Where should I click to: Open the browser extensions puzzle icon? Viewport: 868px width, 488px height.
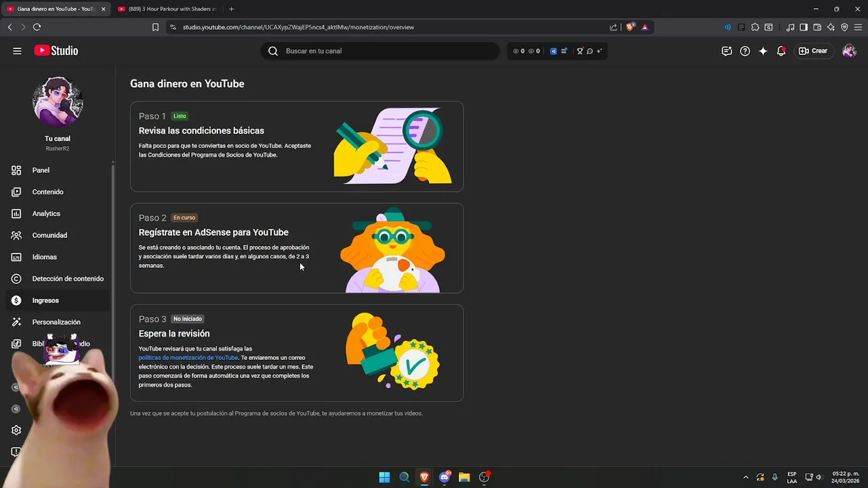755,27
